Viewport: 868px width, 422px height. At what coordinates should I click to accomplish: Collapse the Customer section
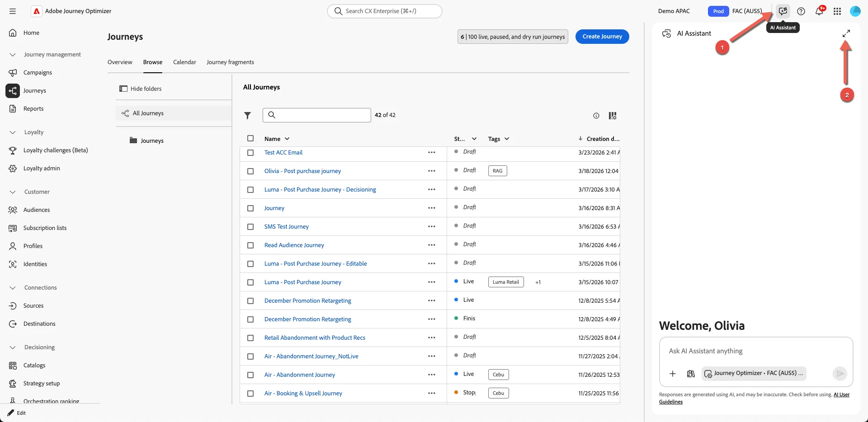tap(13, 192)
